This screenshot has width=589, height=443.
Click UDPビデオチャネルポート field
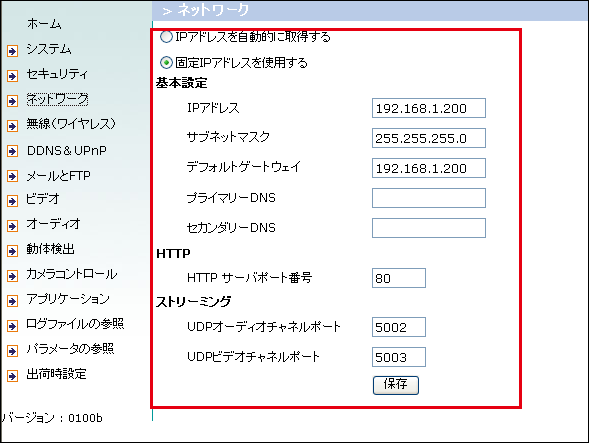point(399,357)
